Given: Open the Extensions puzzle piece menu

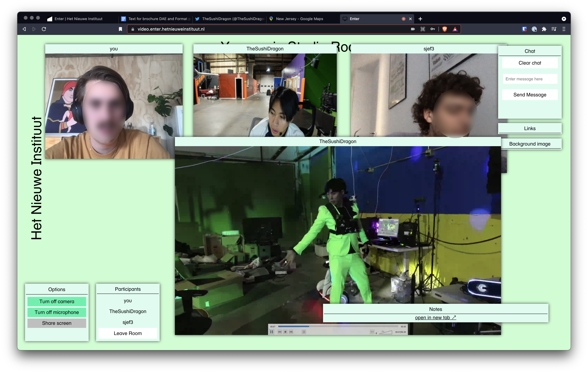Looking at the screenshot, I should pyautogui.click(x=544, y=29).
